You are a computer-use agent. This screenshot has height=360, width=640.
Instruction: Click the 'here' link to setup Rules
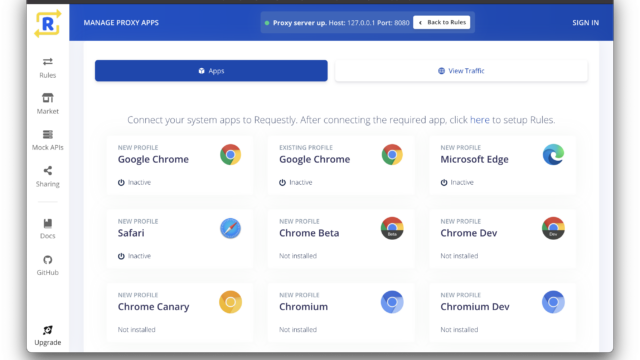click(480, 120)
